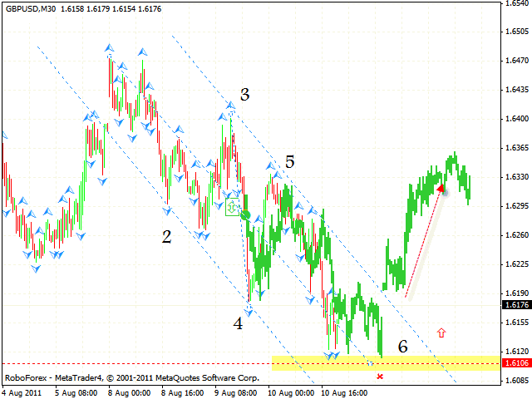
Task: Click time axis label 4 Aug 2011
Action: pyautogui.click(x=22, y=393)
